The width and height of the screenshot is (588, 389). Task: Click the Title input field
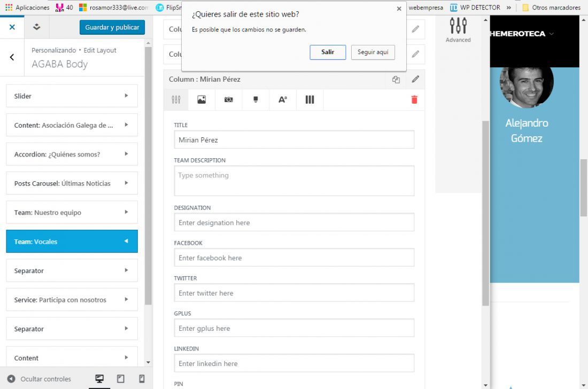point(294,140)
